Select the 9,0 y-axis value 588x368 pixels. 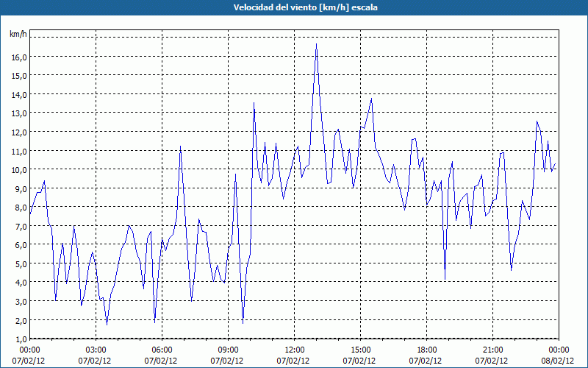[21, 188]
